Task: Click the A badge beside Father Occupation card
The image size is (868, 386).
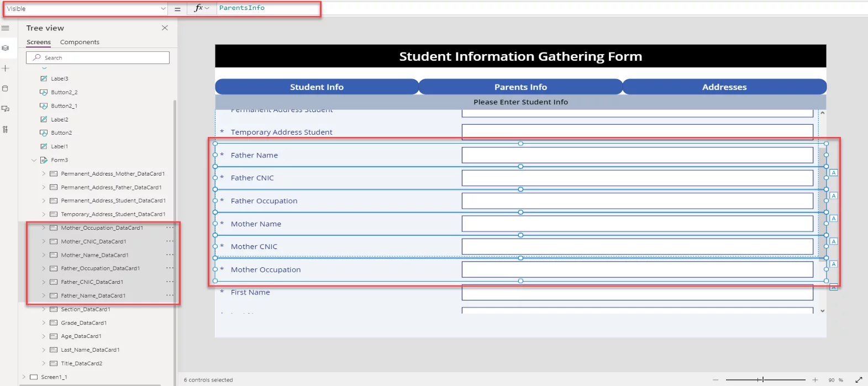Action: (x=834, y=219)
